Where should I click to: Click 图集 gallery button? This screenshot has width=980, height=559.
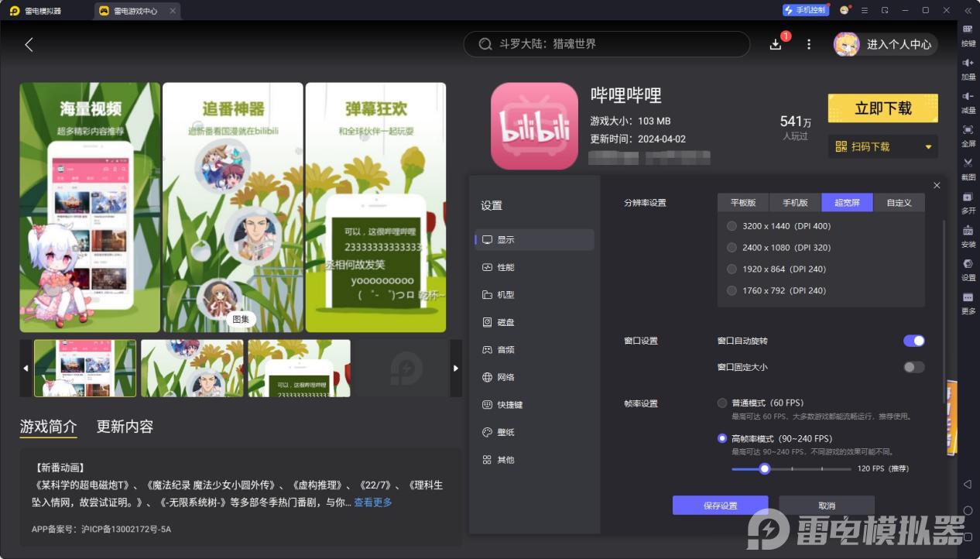point(241,319)
